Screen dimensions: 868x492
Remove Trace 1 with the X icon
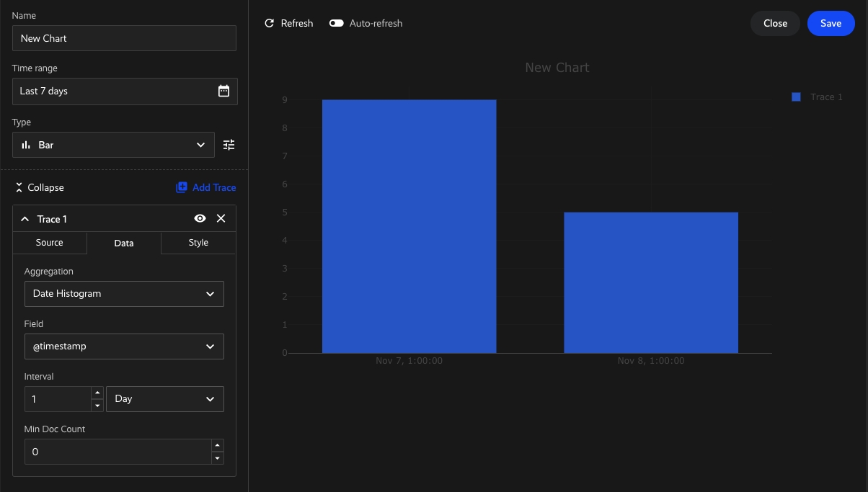221,218
